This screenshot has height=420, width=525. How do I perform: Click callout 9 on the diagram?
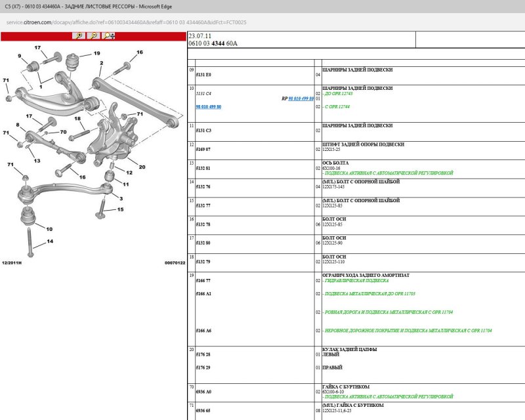[x=20, y=56]
